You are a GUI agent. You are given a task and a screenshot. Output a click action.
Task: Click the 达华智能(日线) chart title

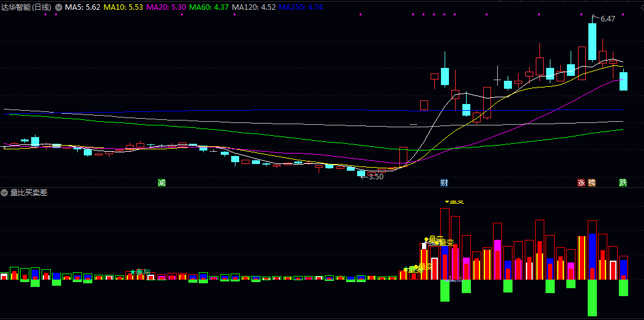(27, 7)
